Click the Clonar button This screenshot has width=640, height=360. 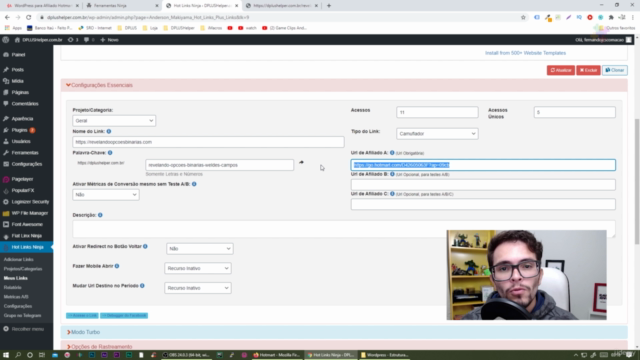coord(615,70)
